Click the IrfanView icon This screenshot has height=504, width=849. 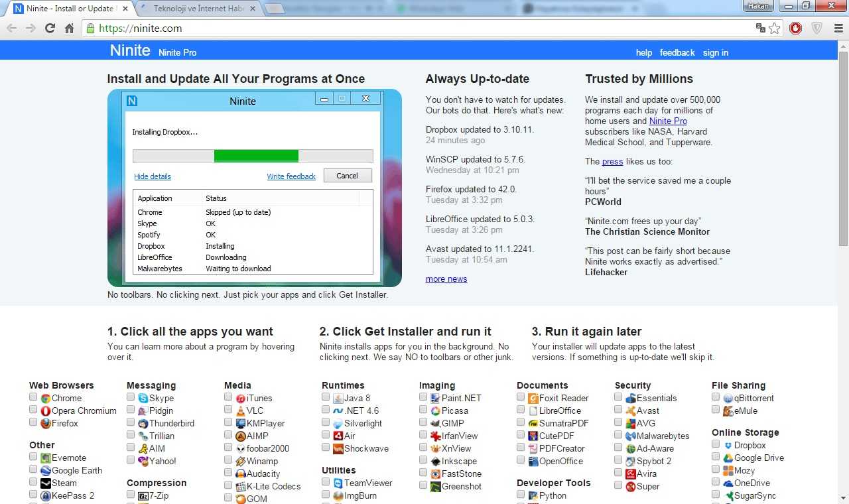pos(436,436)
